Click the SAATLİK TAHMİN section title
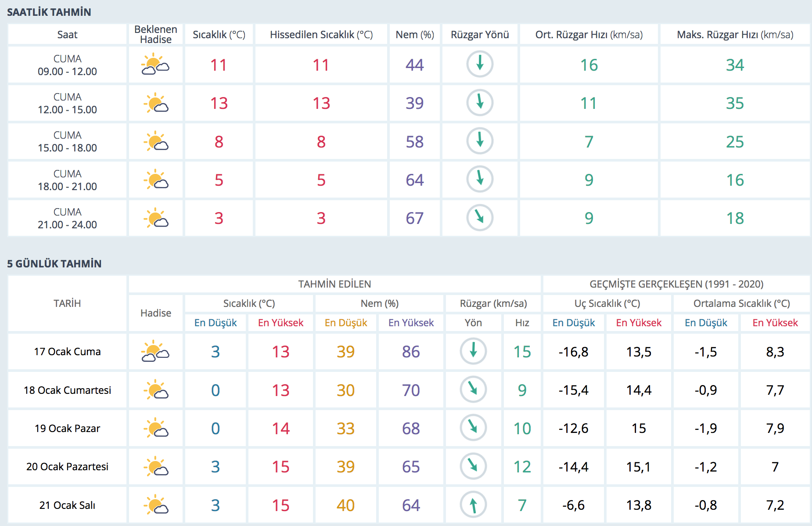 [49, 12]
